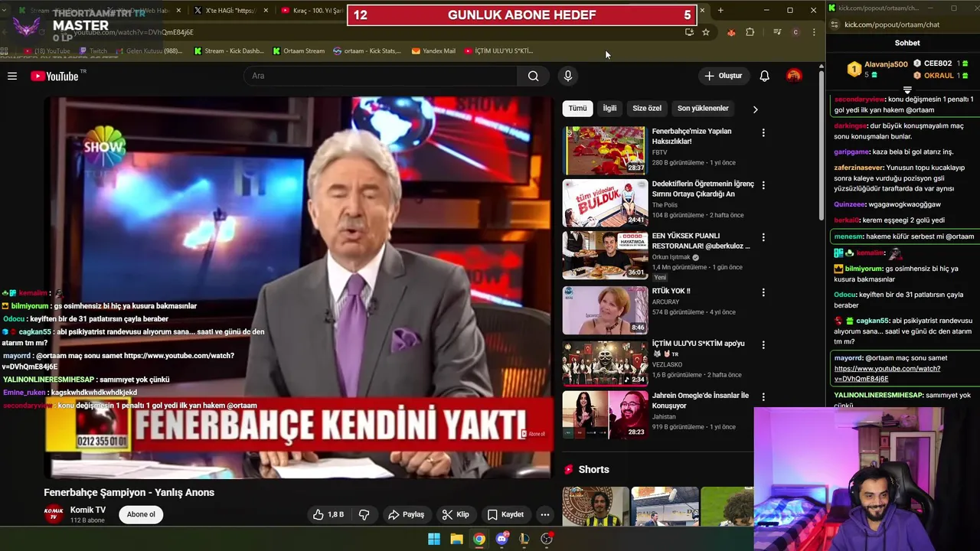Open the Komik TV channel name link
Screen dimensions: 980x551
point(88,510)
